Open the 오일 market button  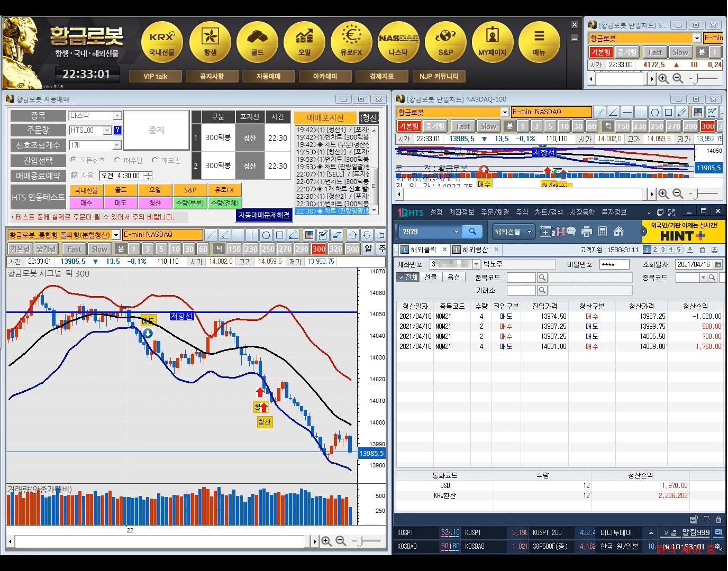[x=304, y=42]
